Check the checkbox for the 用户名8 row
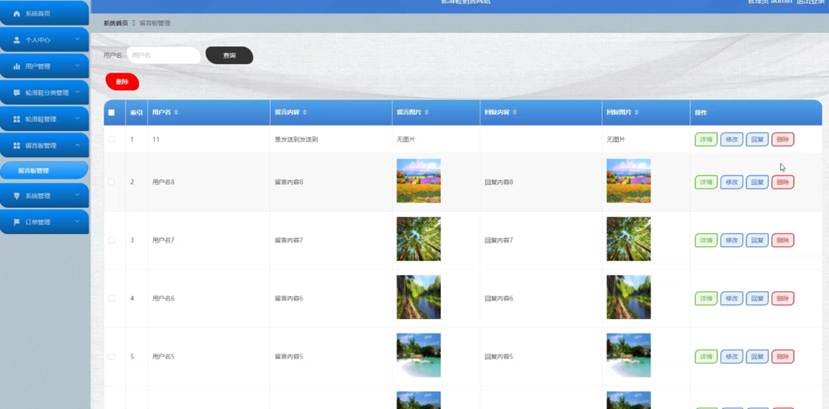This screenshot has width=829, height=409. 112,182
